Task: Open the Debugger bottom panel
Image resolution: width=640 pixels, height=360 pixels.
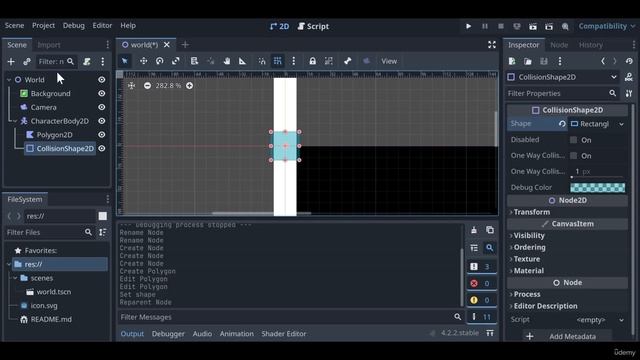Action: tap(168, 334)
